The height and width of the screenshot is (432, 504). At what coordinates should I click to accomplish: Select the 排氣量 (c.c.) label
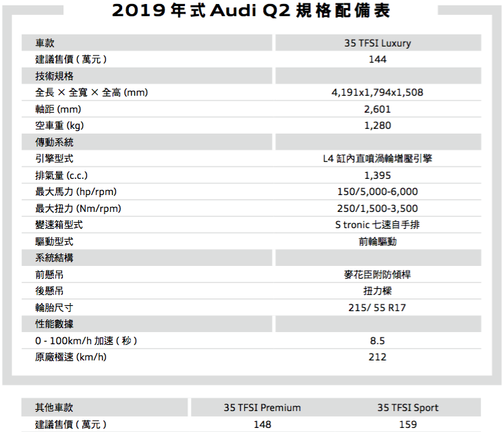point(61,175)
